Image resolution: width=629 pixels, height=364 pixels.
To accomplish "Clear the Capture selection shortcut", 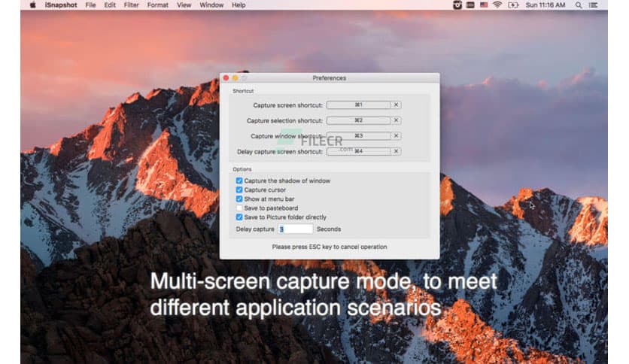I will click(396, 120).
